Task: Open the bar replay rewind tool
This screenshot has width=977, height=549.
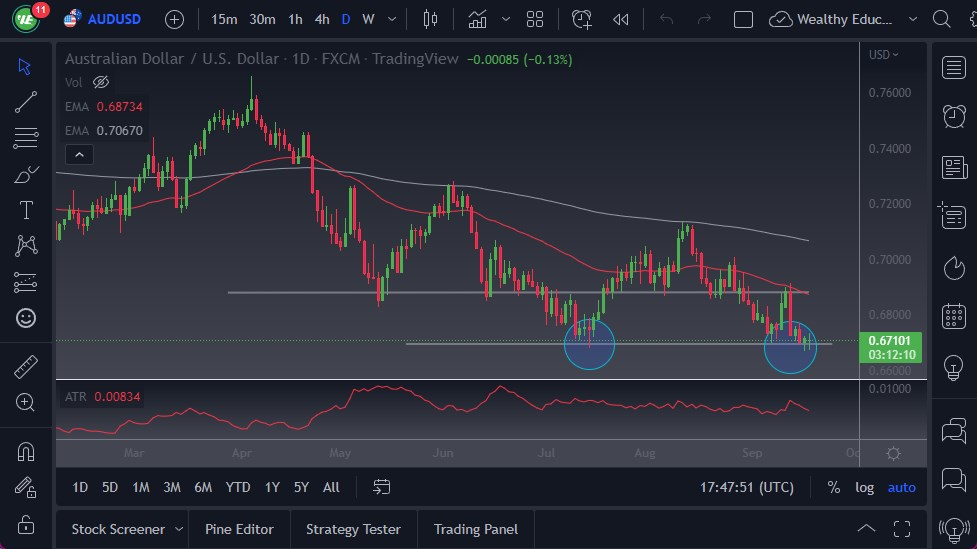Action: [621, 19]
